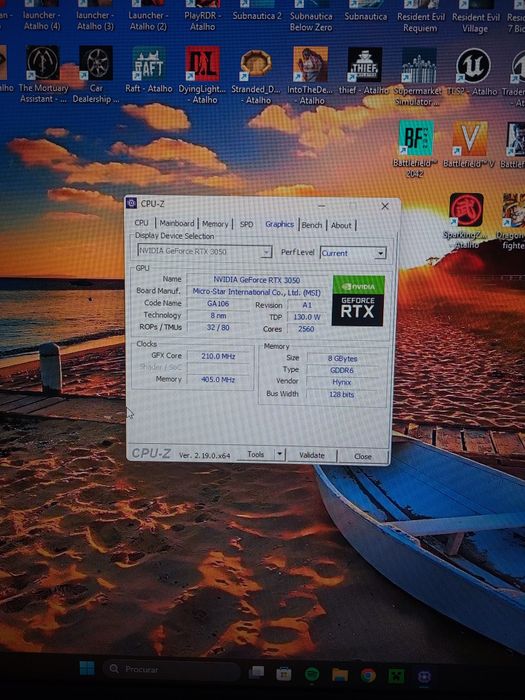Switch to the SPD tab
525x700 pixels.
pyautogui.click(x=246, y=224)
